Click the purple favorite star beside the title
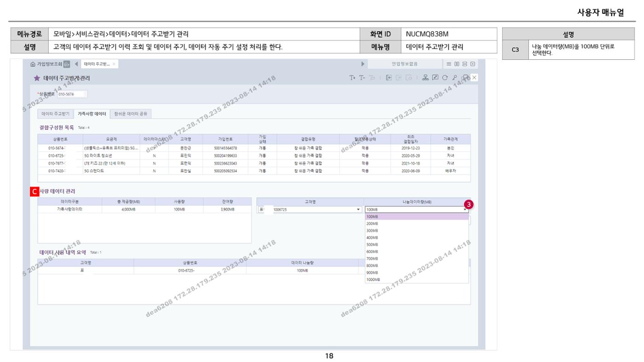Viewport: 644px width, 362px height. pos(37,78)
